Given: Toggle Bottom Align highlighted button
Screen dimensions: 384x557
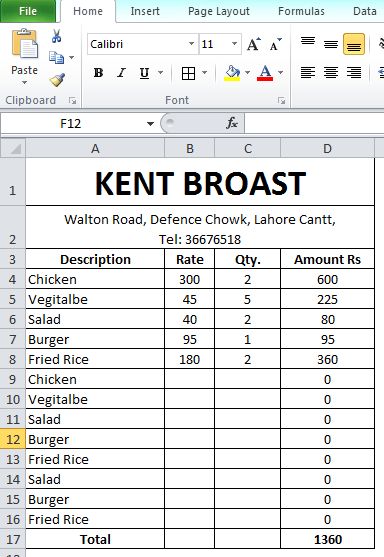Looking at the screenshot, I should 354,44.
